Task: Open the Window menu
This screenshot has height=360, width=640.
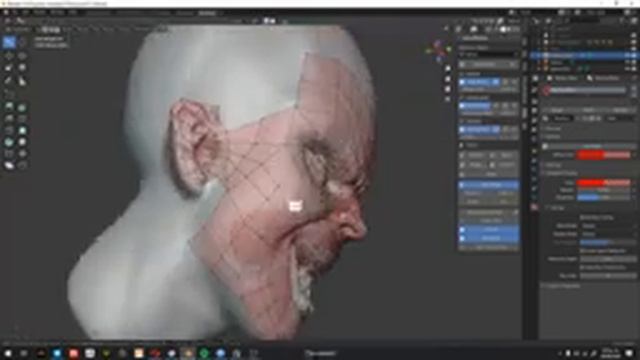Action: click(x=57, y=13)
